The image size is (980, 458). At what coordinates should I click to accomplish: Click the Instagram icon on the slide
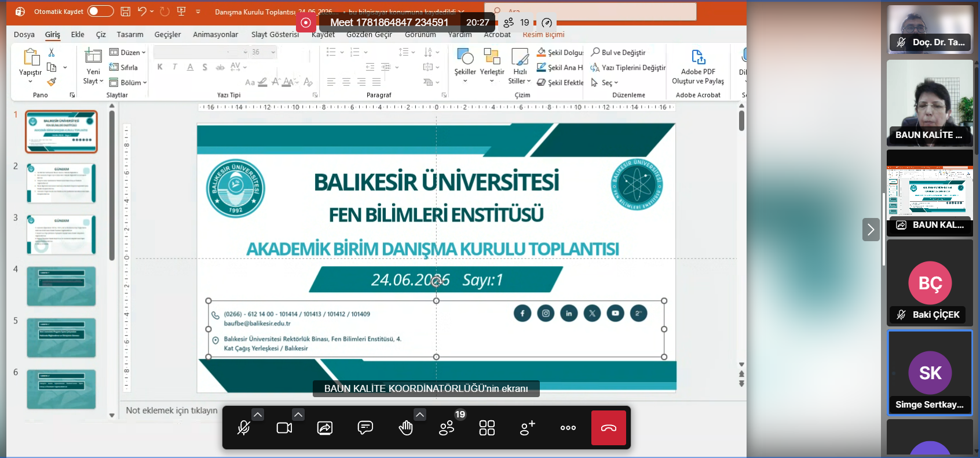point(546,313)
